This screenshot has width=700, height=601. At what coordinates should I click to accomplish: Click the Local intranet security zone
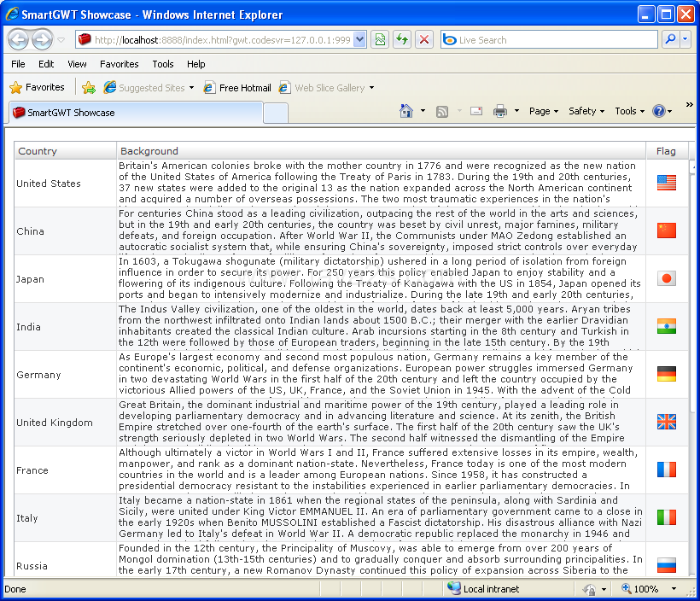[483, 589]
